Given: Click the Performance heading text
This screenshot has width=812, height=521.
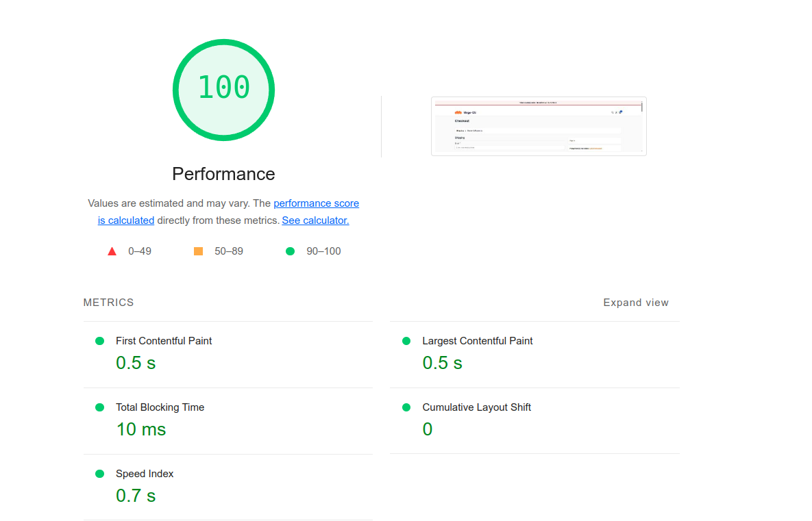Looking at the screenshot, I should (x=223, y=174).
